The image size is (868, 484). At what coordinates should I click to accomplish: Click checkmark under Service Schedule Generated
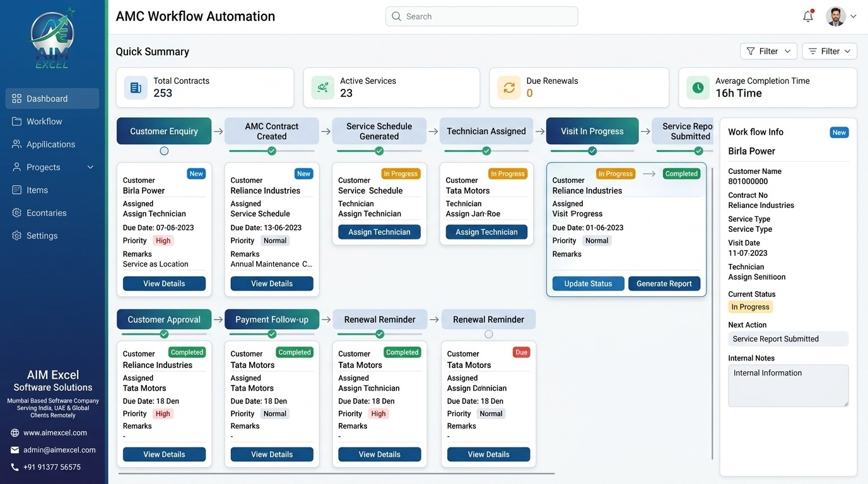[x=379, y=151]
